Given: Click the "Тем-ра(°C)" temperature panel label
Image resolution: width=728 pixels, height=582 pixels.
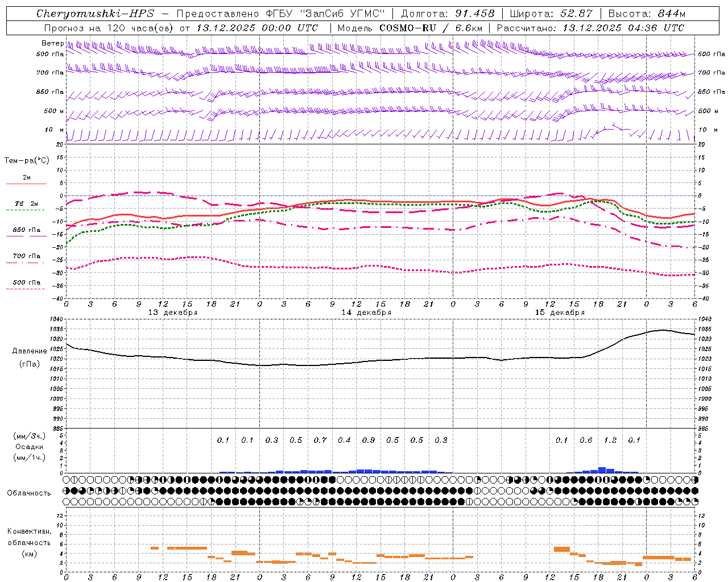Looking at the screenshot, I should click(x=27, y=161).
